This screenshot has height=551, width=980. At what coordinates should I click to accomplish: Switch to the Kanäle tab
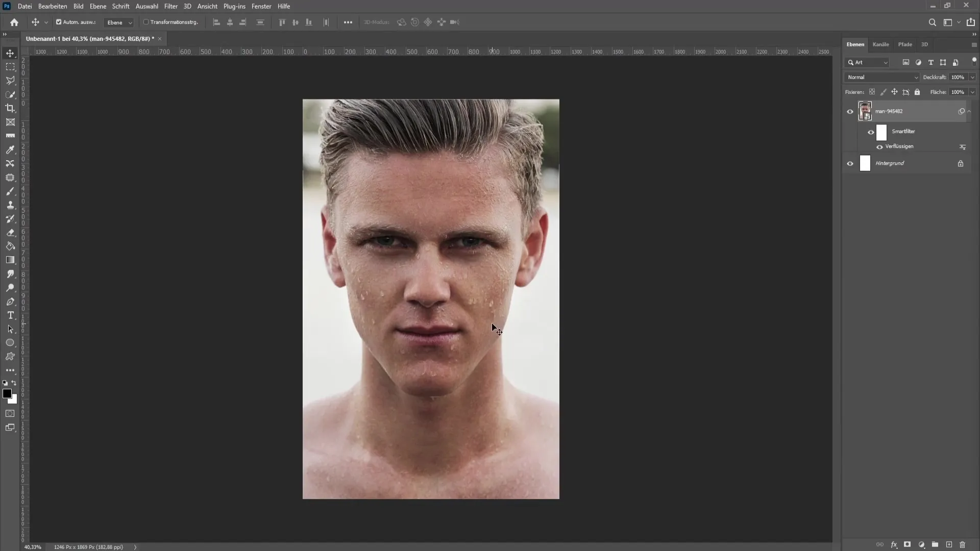880,44
